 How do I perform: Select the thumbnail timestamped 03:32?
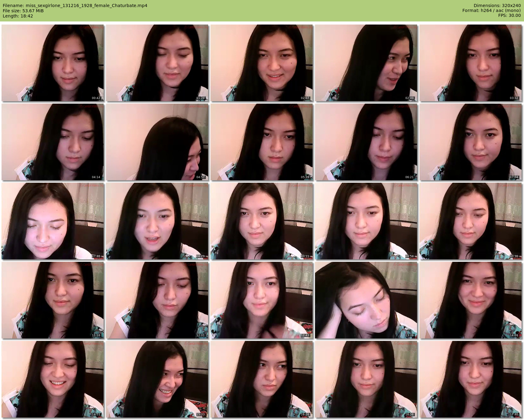click(x=471, y=63)
